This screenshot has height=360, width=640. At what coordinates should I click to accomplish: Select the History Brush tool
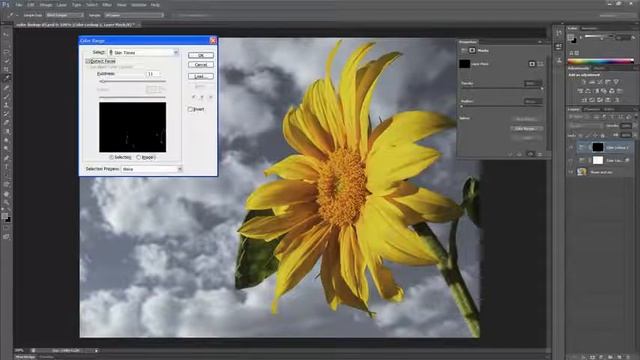click(x=6, y=114)
